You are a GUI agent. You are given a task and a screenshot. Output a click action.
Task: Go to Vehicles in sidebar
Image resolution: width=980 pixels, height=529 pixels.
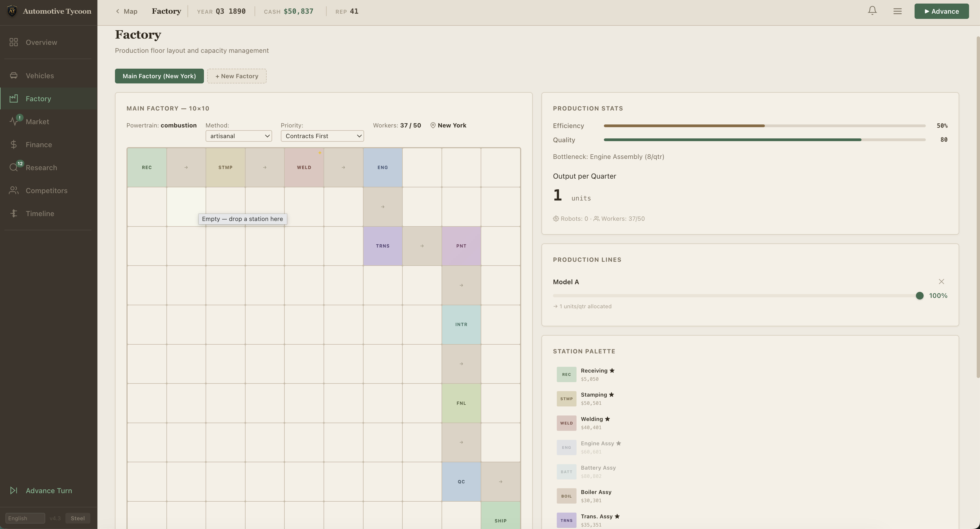[x=49, y=75]
